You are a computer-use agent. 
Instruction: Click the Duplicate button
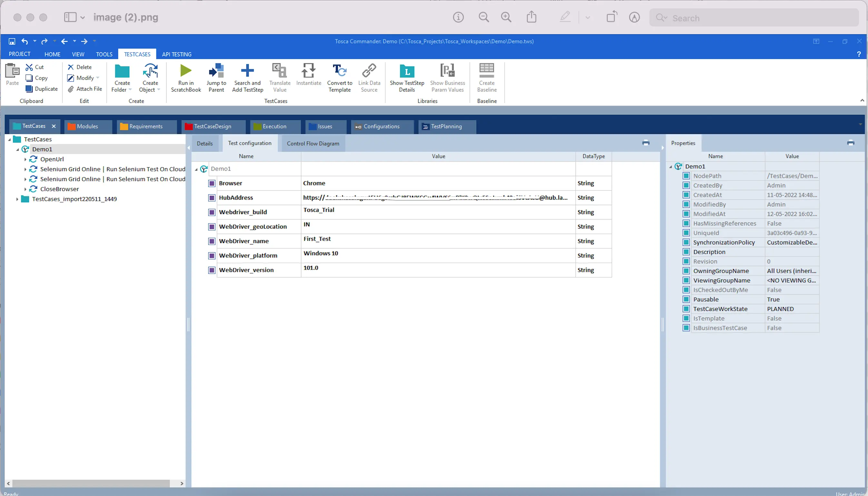pyautogui.click(x=42, y=89)
